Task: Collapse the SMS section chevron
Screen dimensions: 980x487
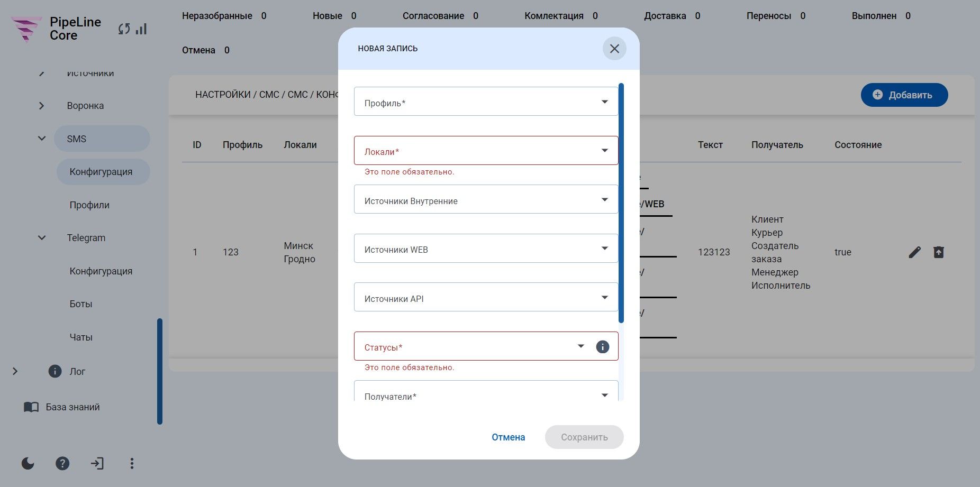Action: (42, 139)
